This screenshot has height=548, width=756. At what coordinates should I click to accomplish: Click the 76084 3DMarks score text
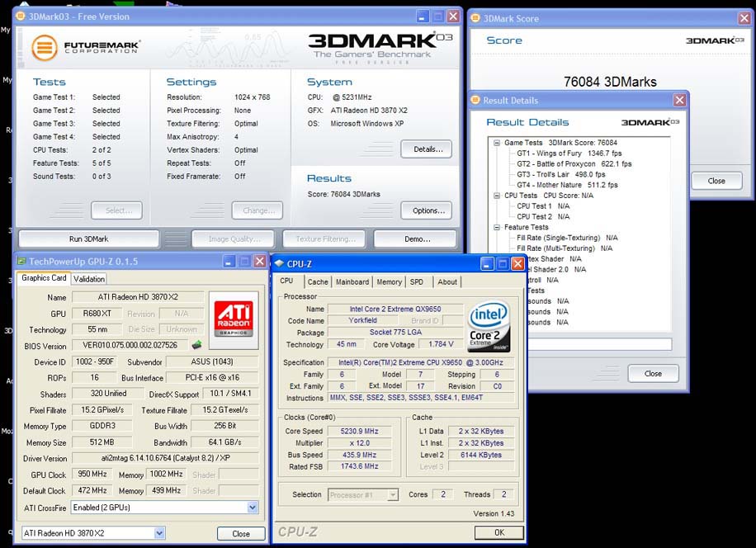610,82
